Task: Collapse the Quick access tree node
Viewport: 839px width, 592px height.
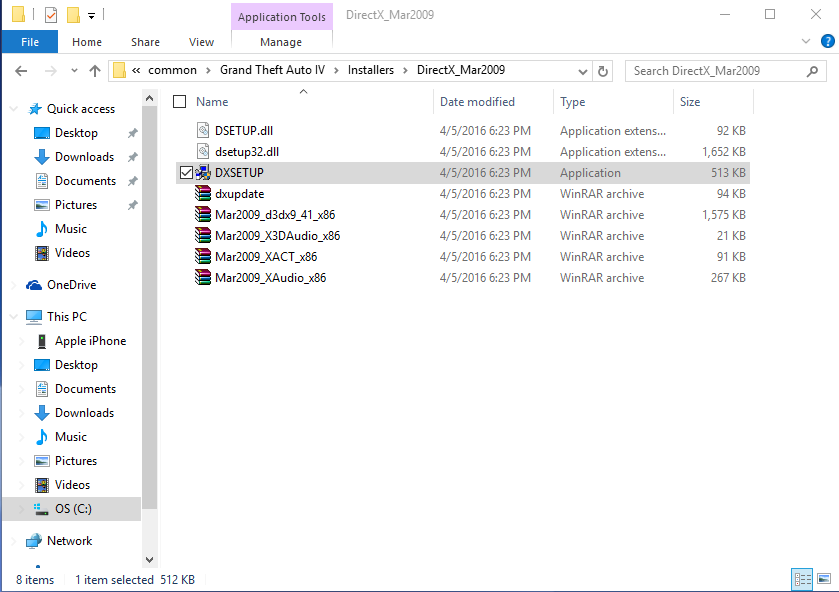Action: click(x=14, y=109)
